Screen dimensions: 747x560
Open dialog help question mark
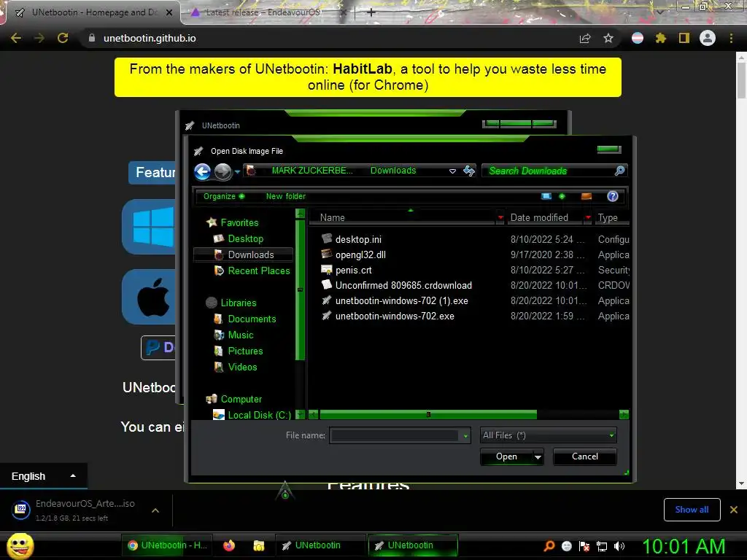pyautogui.click(x=613, y=196)
